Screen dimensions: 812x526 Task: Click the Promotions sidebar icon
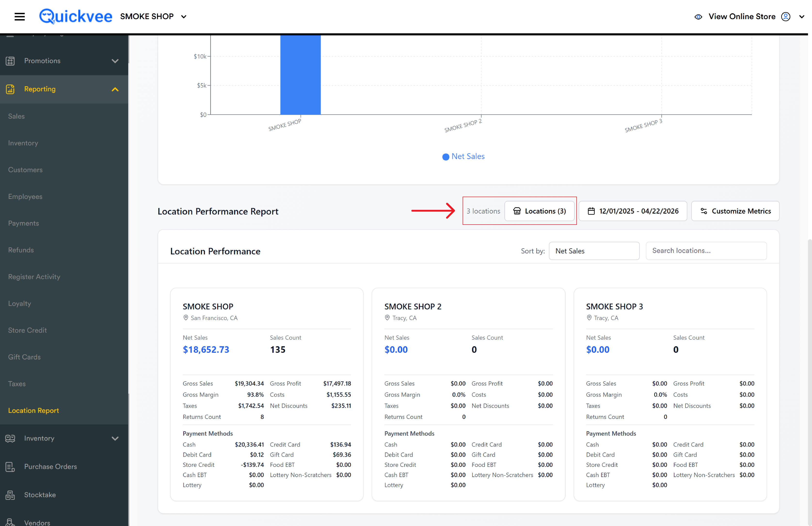click(10, 61)
